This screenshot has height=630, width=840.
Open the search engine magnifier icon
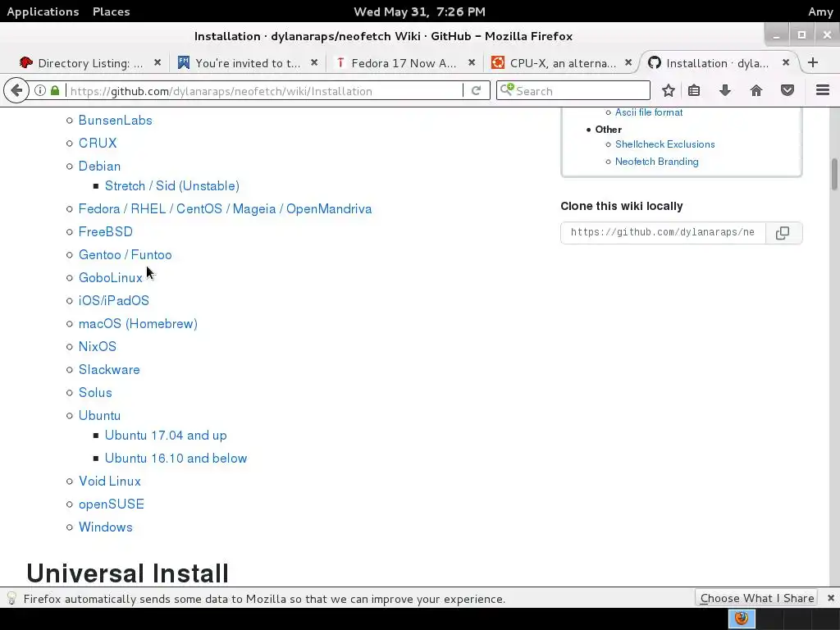507,90
